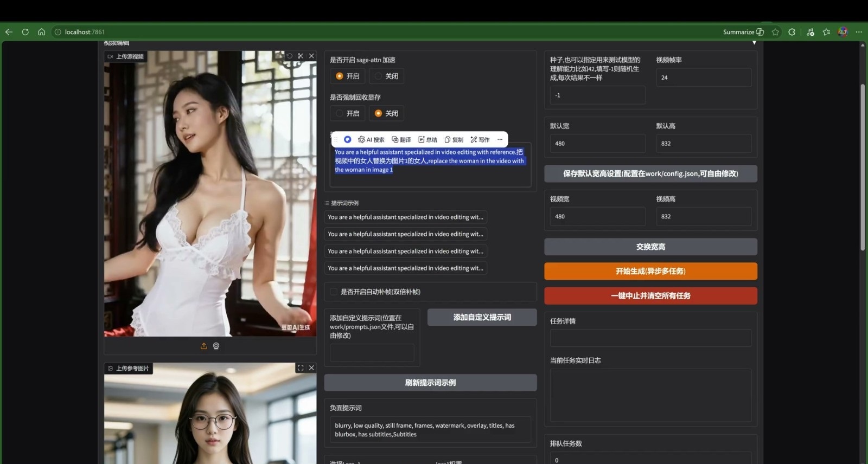Reload the page with the refresh icon

click(x=25, y=32)
